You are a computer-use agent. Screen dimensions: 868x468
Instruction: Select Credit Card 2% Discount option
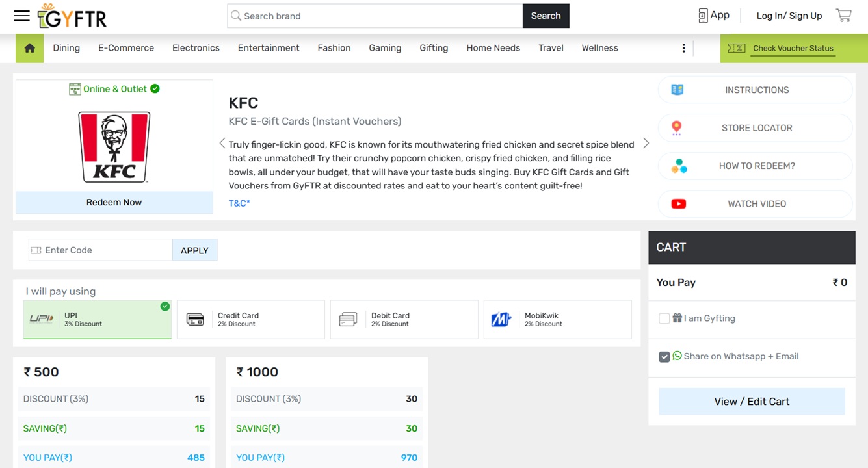coord(251,319)
